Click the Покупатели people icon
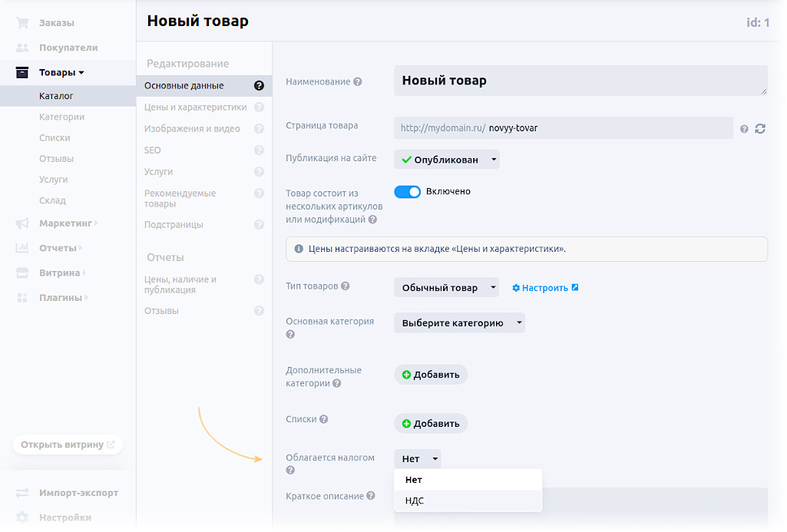 click(22, 48)
